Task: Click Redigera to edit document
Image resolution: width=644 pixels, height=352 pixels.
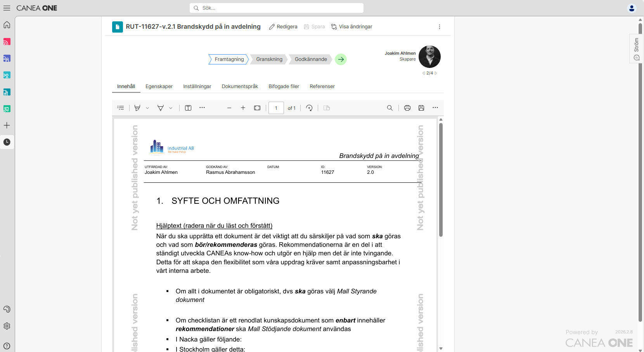Action: pos(283,27)
